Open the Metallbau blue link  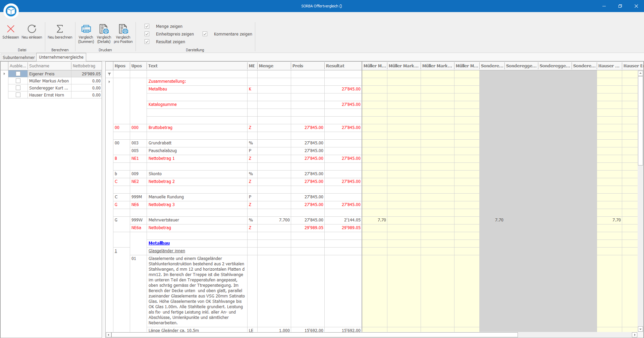pyautogui.click(x=159, y=243)
